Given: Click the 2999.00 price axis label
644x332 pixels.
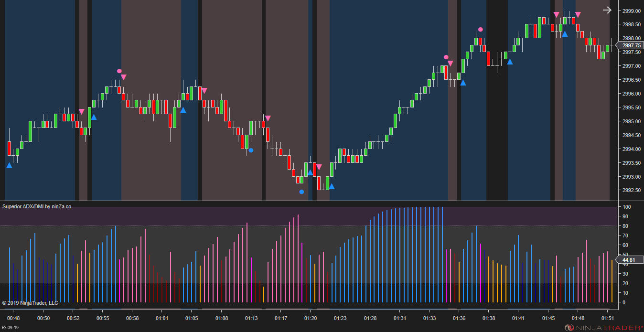Looking at the screenshot, I should click(x=631, y=11).
